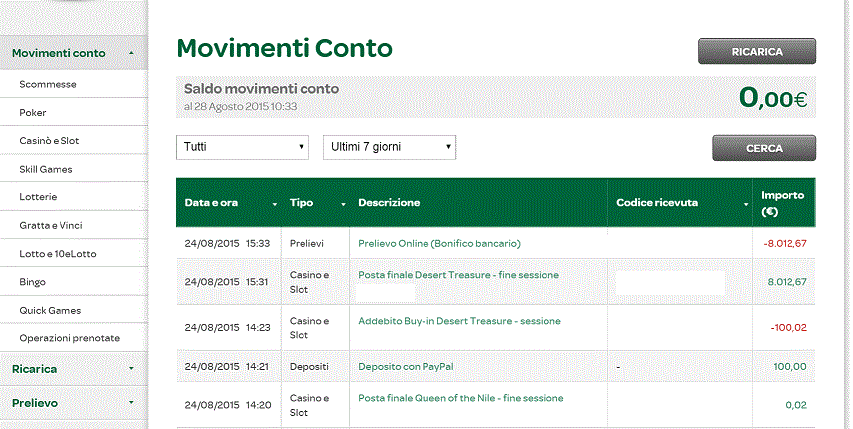Click the 24/08/2015 14:20 date cell
This screenshot has height=429, width=853.
227,406
